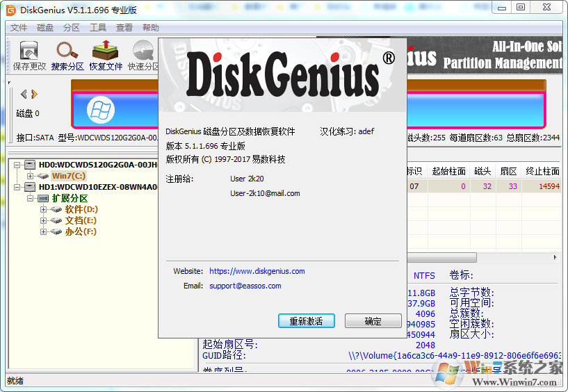
Task: Click the Search Partition (搜索分区) magnifier icon
Action: click(67, 50)
